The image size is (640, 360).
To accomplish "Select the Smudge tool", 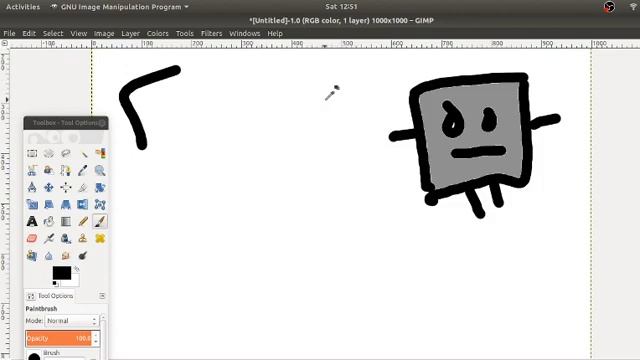I will click(66, 256).
